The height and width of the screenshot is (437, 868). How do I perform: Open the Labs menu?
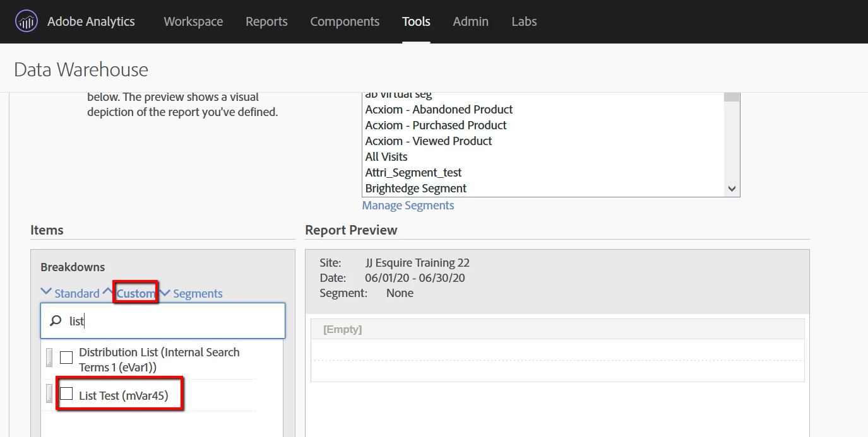pyautogui.click(x=524, y=21)
